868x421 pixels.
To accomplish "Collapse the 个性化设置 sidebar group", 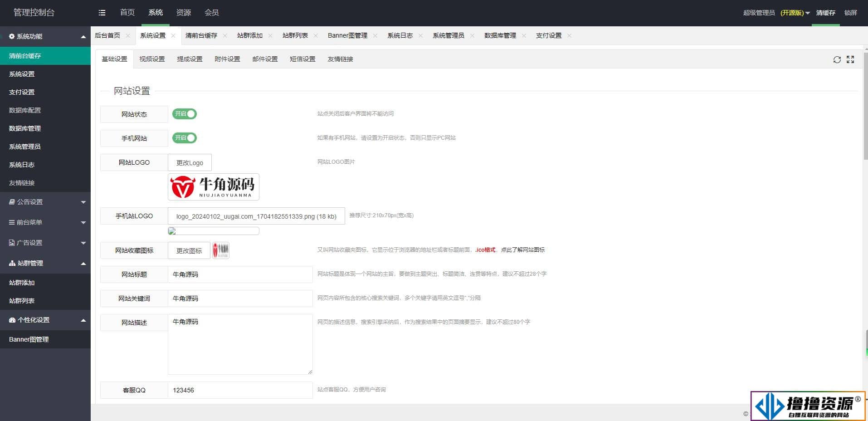I will (x=45, y=320).
